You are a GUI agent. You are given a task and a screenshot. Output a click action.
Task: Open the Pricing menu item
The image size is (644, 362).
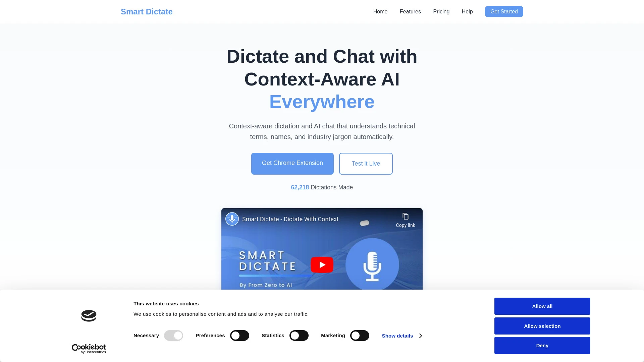[x=441, y=11]
